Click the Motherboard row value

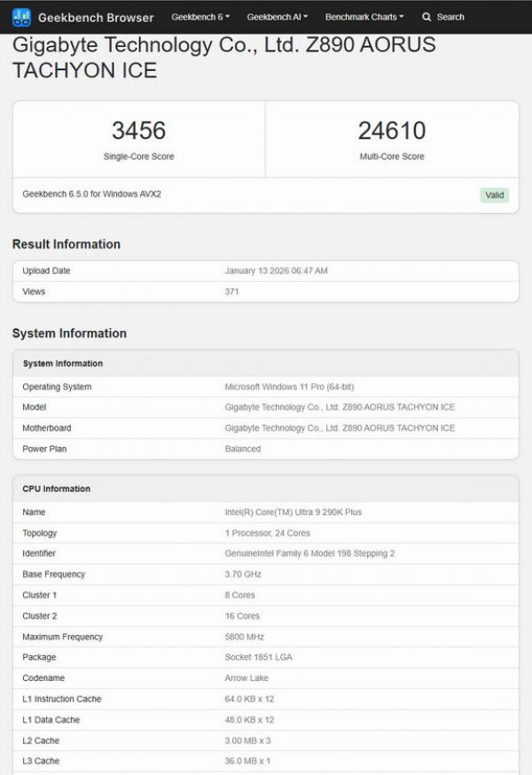(340, 428)
